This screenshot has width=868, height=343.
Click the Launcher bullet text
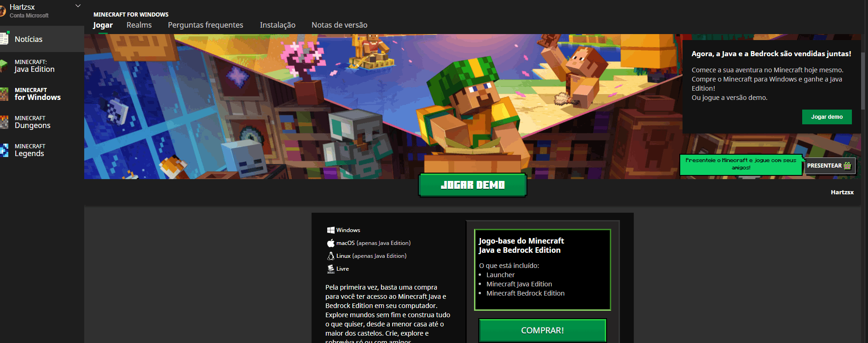pos(500,275)
